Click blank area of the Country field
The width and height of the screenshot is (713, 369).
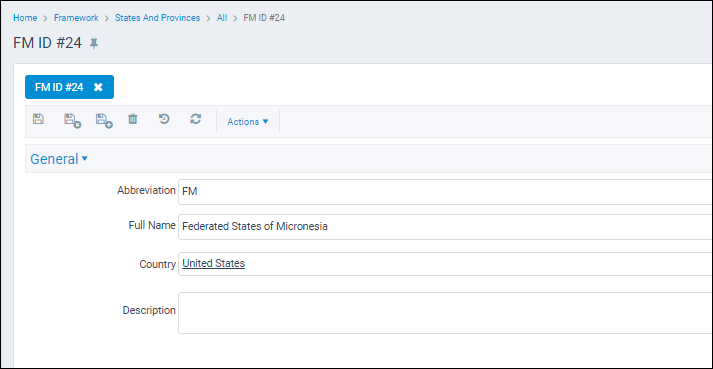coord(477,264)
